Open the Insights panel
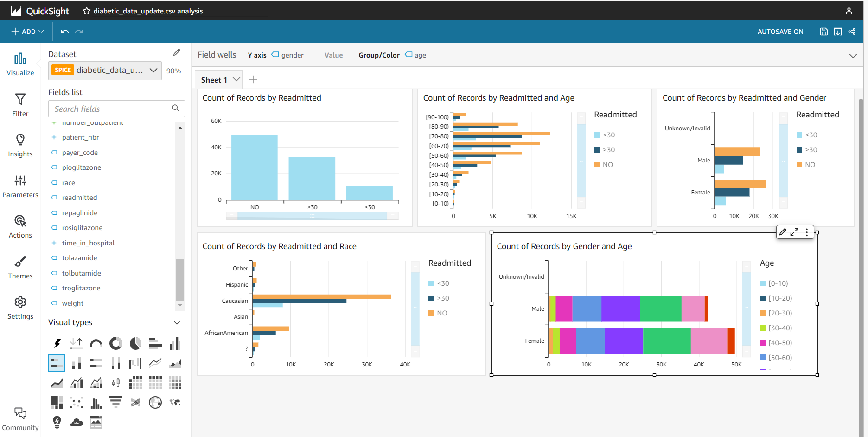Image resolution: width=868 pixels, height=437 pixels. click(x=20, y=146)
